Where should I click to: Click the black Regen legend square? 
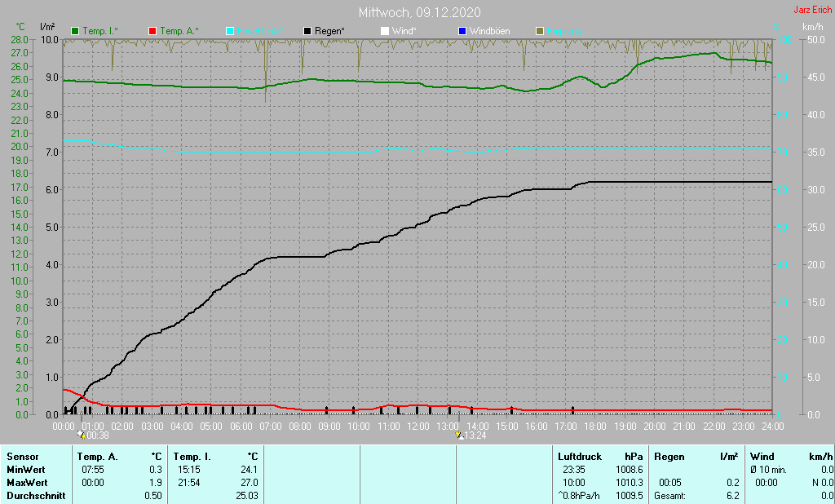coord(307,31)
